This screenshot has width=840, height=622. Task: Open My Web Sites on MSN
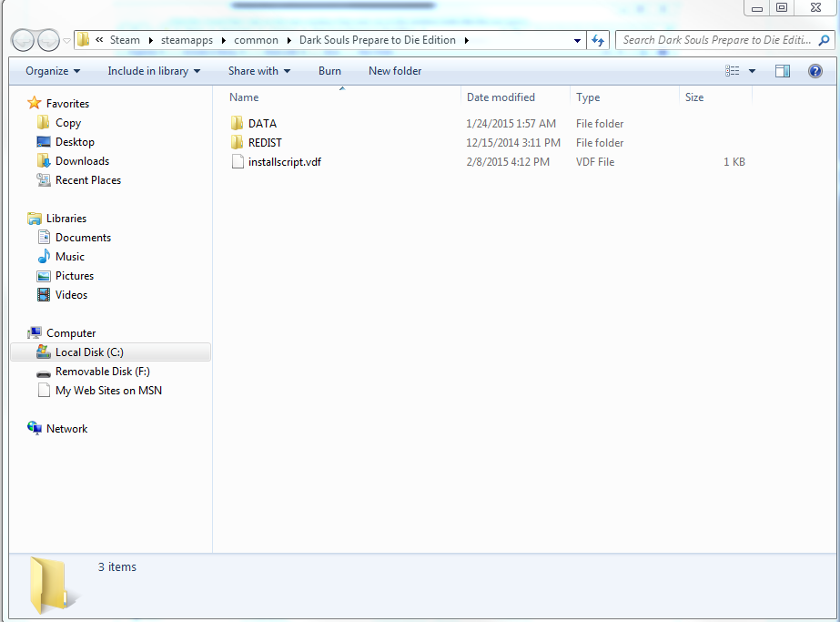coord(108,391)
